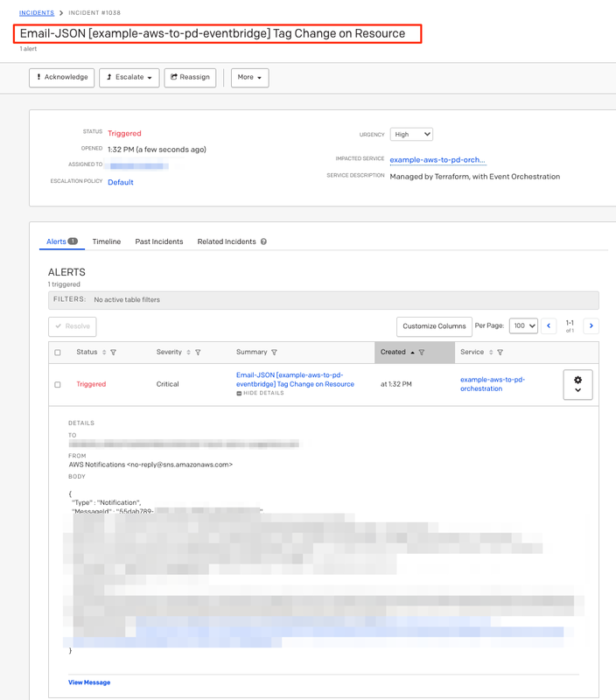Click the incident title text
Viewport: 616px width, 700px height.
pos(213,33)
